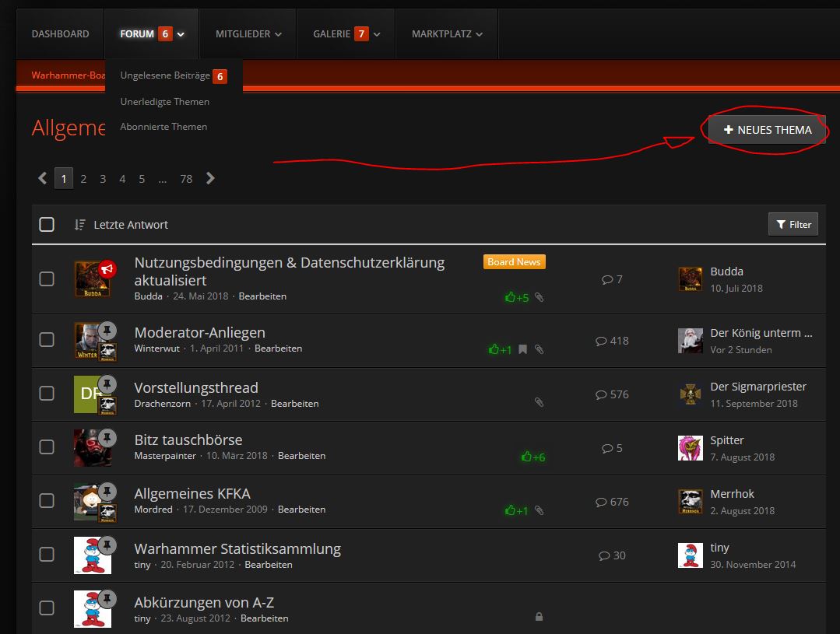840x634 pixels.
Task: Click the paperclip on Nutzungsbedingungen thread row
Action: (x=539, y=297)
